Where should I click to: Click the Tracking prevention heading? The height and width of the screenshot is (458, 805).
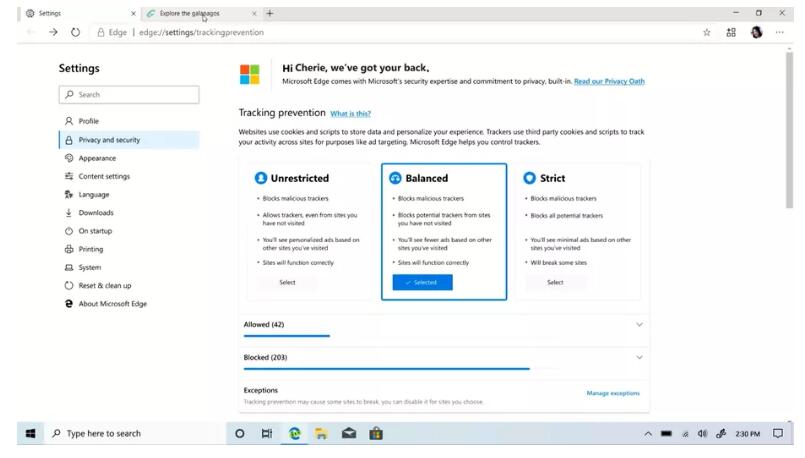point(282,112)
